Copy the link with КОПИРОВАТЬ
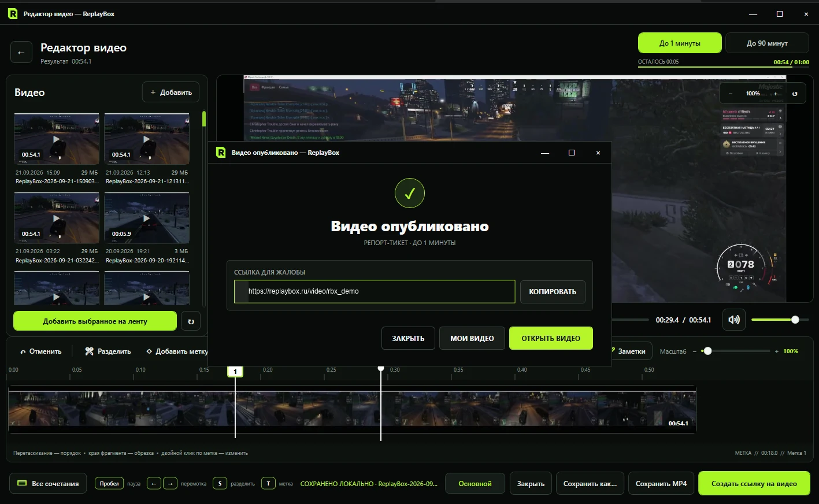Screen dimensions: 819x504 553,292
